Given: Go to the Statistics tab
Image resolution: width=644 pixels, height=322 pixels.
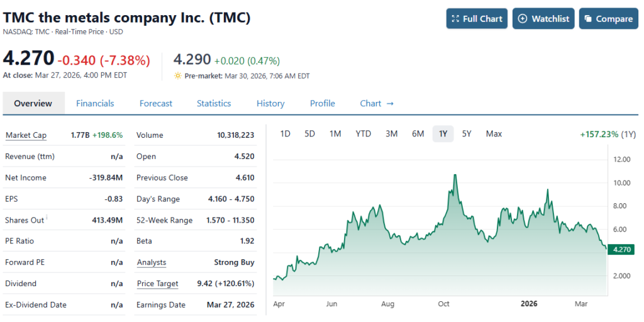Looking at the screenshot, I should click(214, 103).
